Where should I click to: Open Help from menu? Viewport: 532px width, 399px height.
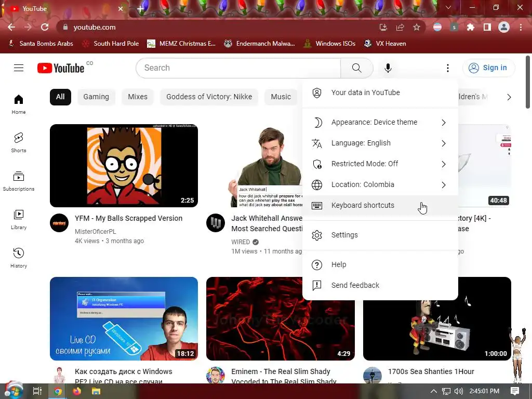380,264
